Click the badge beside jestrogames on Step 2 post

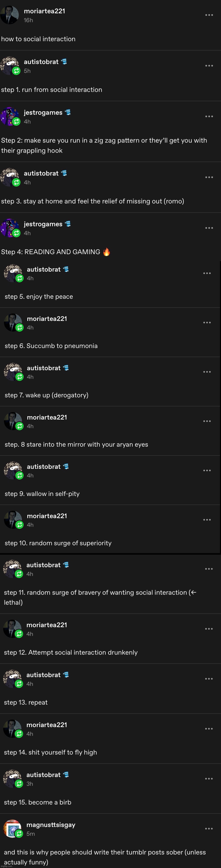tap(68, 112)
